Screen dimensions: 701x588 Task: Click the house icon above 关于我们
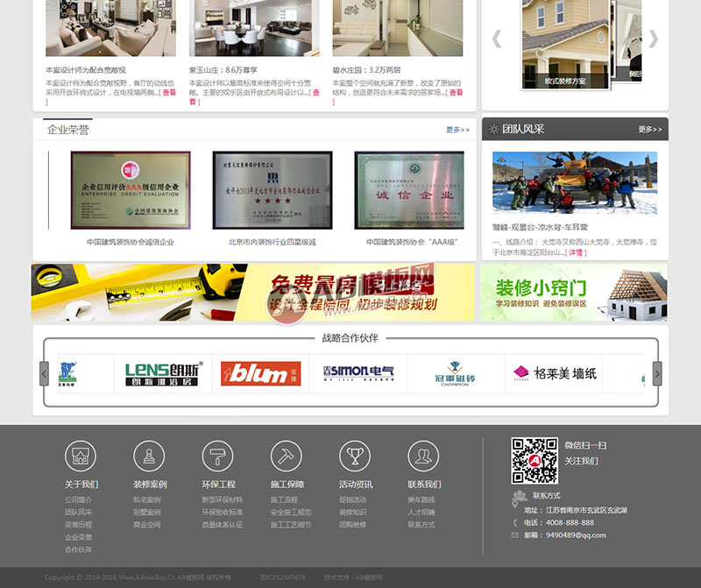point(81,456)
